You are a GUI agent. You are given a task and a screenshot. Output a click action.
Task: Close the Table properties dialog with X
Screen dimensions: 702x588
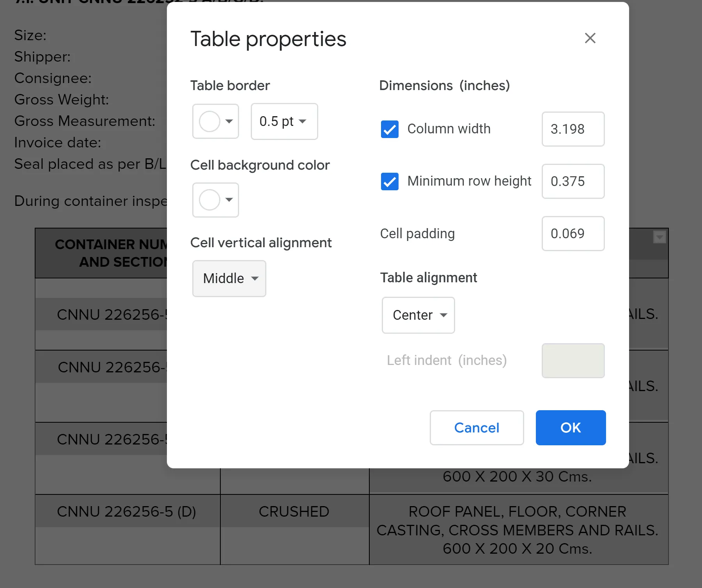click(590, 38)
